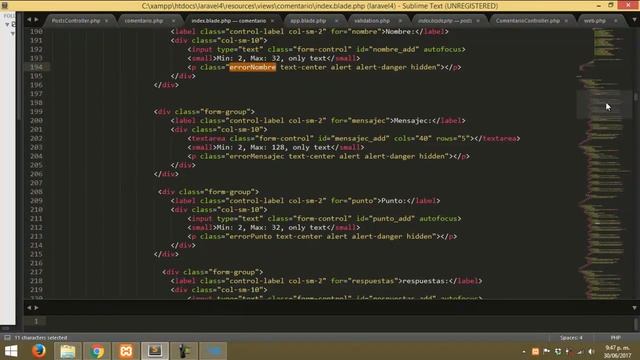Screen dimensions: 640x360
Task: Show hidden system tray icons
Action: tap(524, 351)
